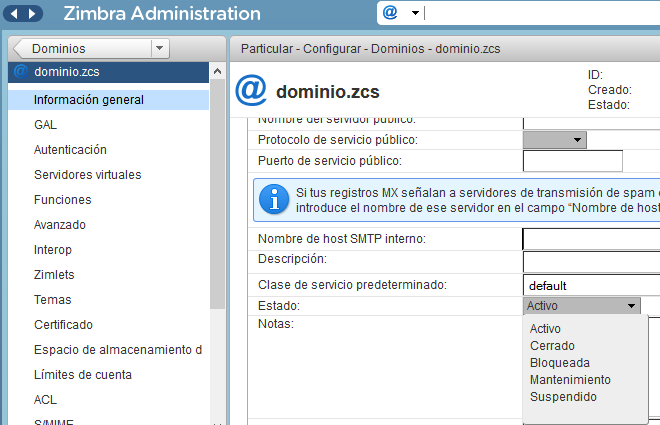Click Clase de servicio predeterminado field
Screen dimensions: 660x425
(591, 286)
